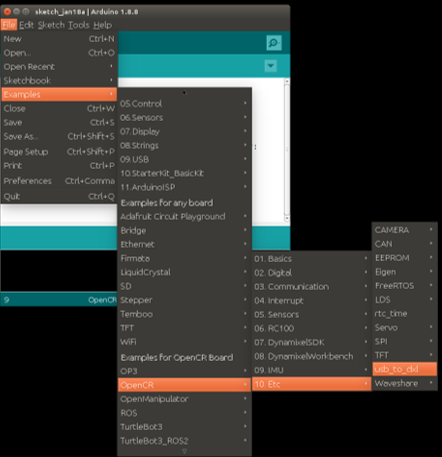The height and width of the screenshot is (457, 442).
Task: Open the Help menu
Action: pyautogui.click(x=102, y=25)
